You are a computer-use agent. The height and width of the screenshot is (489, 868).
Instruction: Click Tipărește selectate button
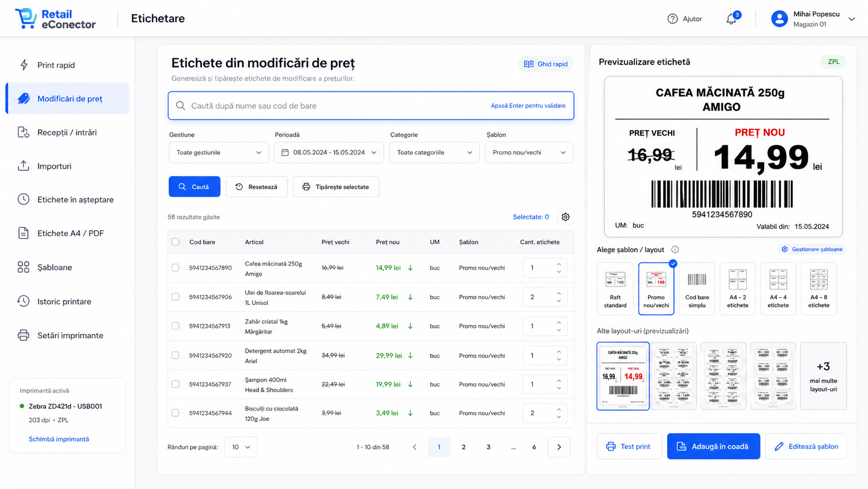coord(336,187)
